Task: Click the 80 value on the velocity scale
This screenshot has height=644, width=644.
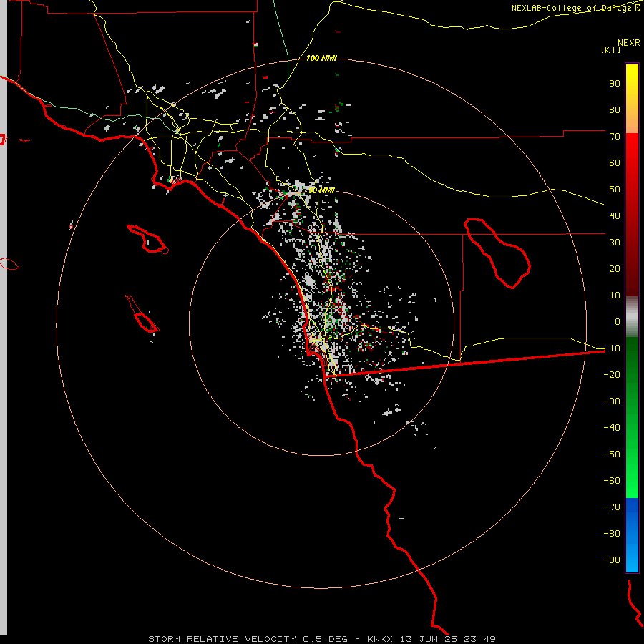Action: tap(615, 109)
